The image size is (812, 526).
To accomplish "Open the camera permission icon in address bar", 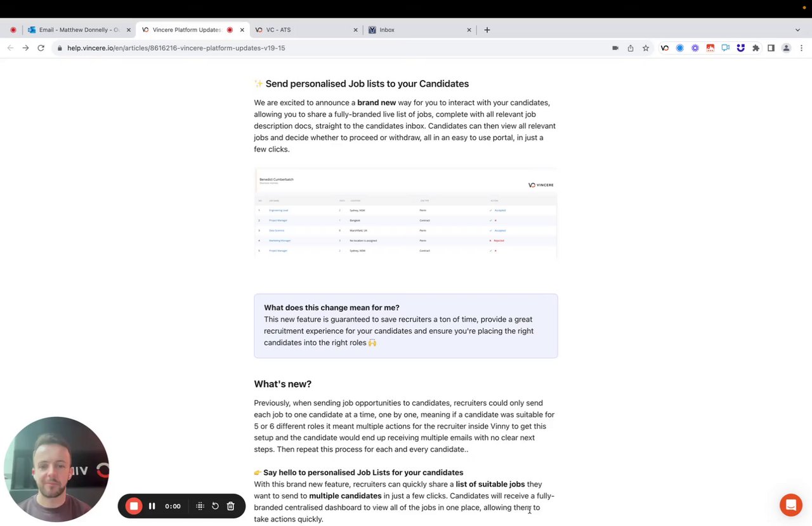I will coord(615,48).
